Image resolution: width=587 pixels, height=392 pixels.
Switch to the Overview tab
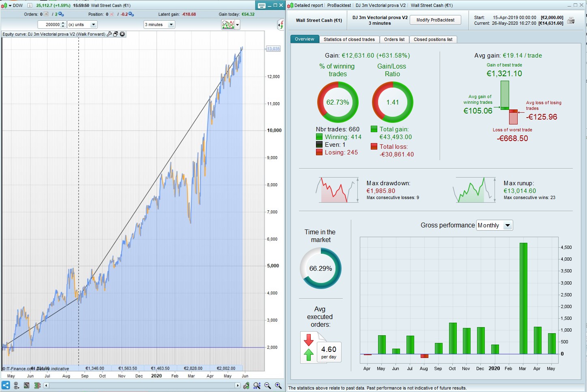[x=305, y=39]
